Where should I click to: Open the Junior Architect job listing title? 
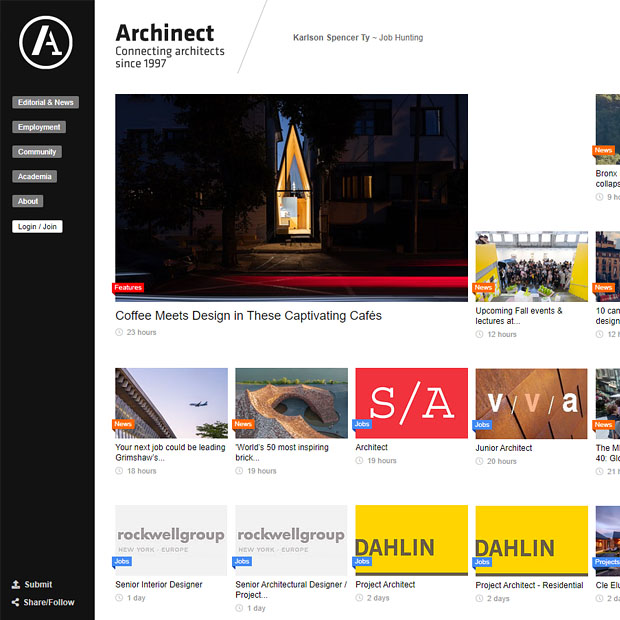pos(503,448)
